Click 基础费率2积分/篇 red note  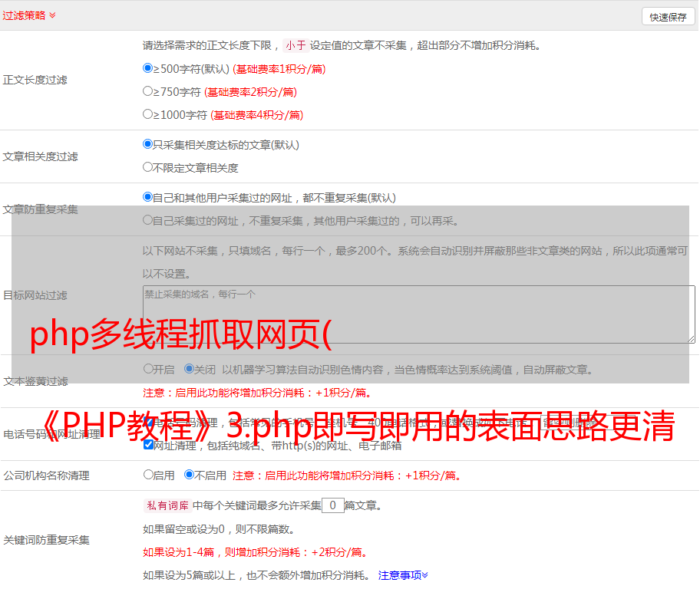point(250,92)
